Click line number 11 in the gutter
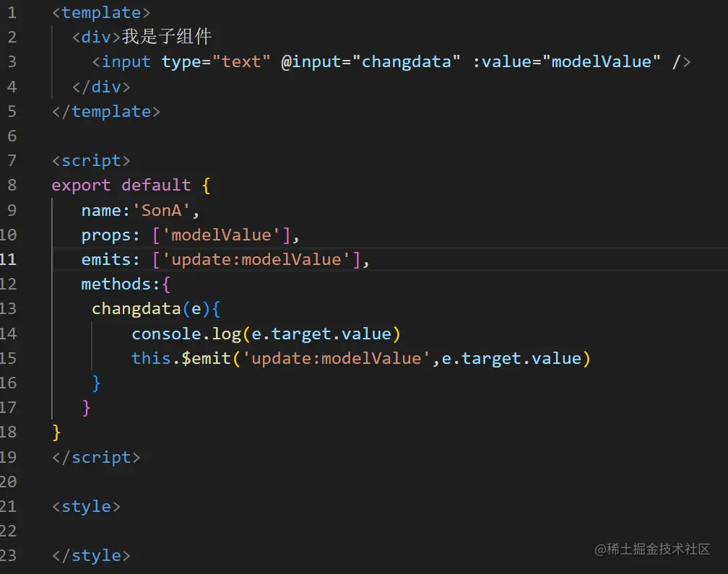The width and height of the screenshot is (728, 574). [8, 259]
